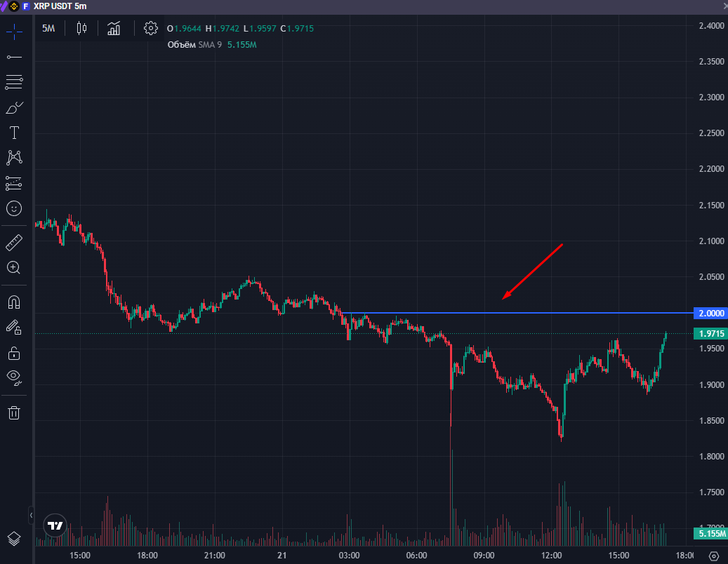This screenshot has height=564, width=728.
Task: Open the forecasting and measurement tools
Action: [14, 183]
